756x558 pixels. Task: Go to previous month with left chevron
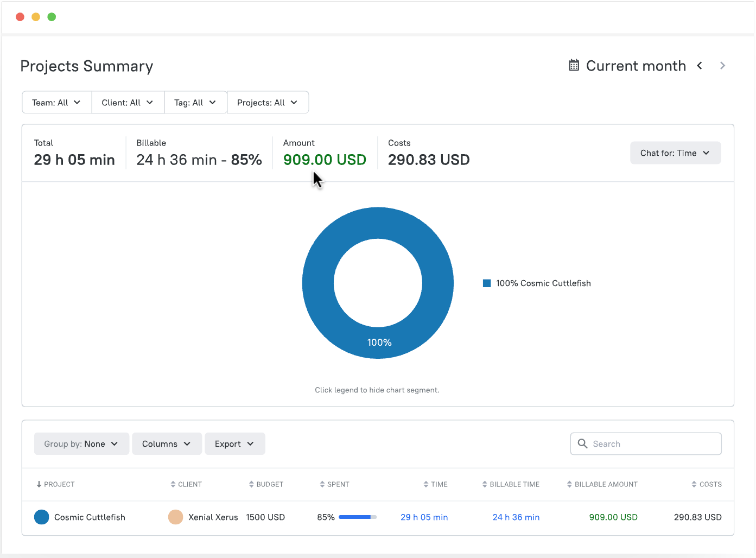coord(700,66)
